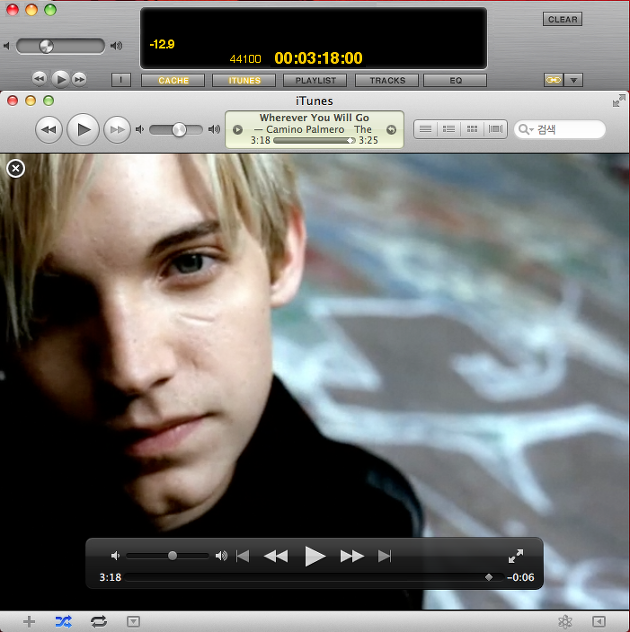The height and width of the screenshot is (632, 630).
Task: Open the EQ tab
Action: [455, 80]
